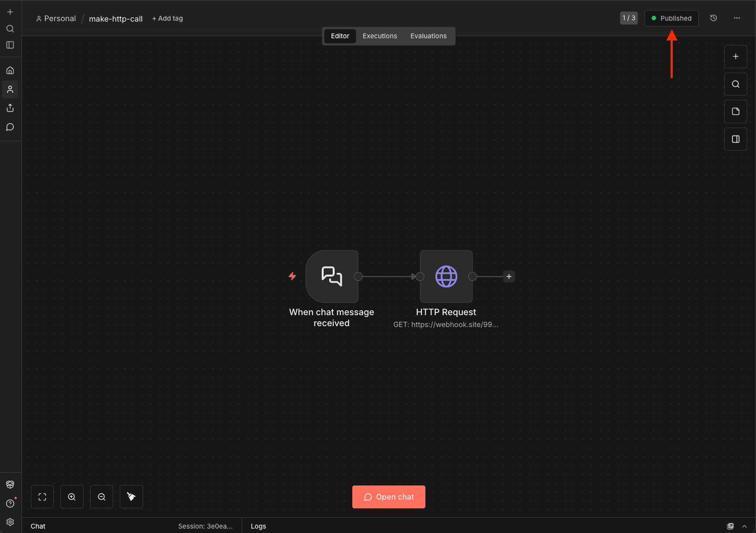
Task: Zoom out of the workflow canvas
Action: pos(101,496)
